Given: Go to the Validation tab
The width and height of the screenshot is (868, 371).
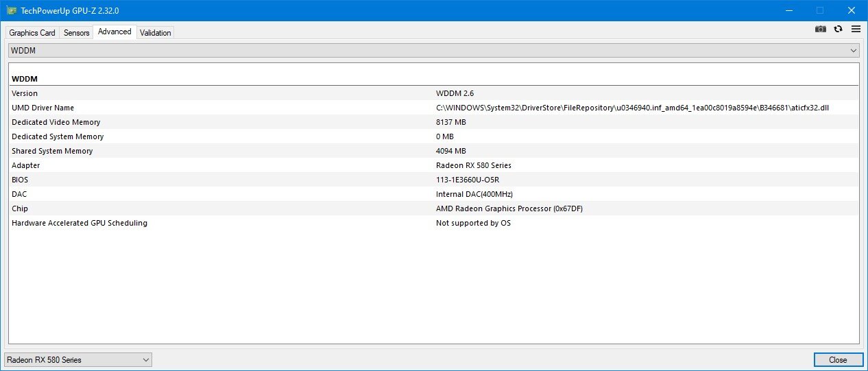Looking at the screenshot, I should (156, 33).
